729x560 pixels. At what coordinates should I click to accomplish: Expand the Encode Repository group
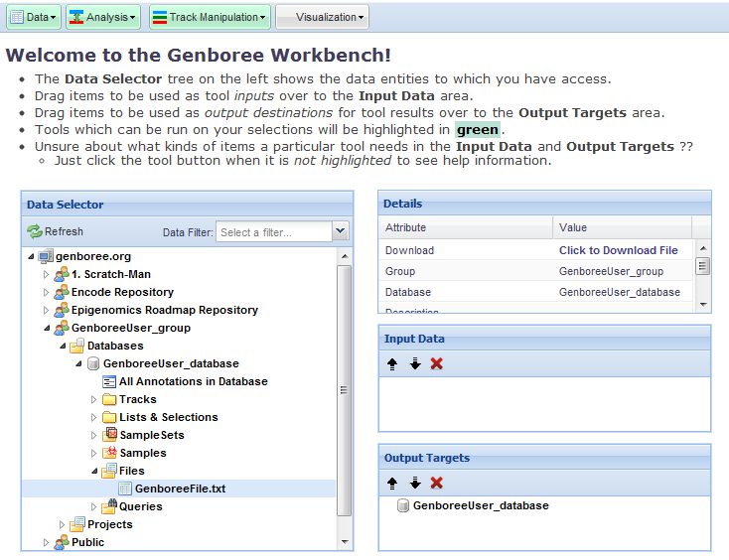[x=46, y=292]
